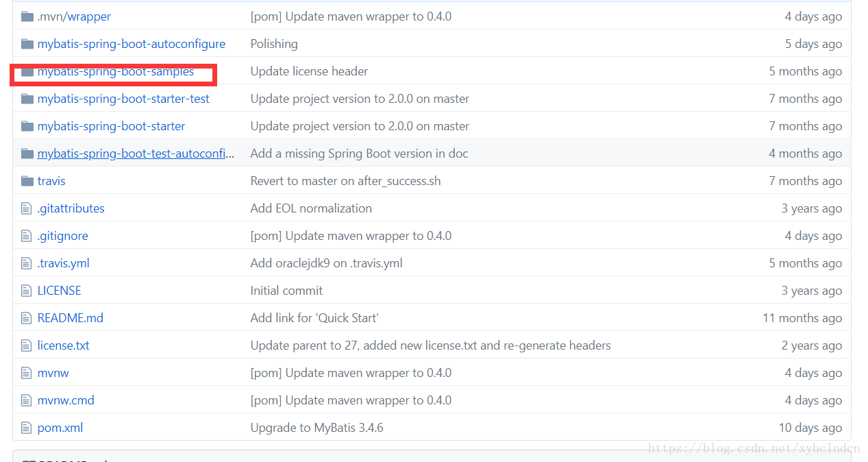Open 'Add EOL normalization' commit message
Screen dimensions: 868x462
tap(311, 208)
